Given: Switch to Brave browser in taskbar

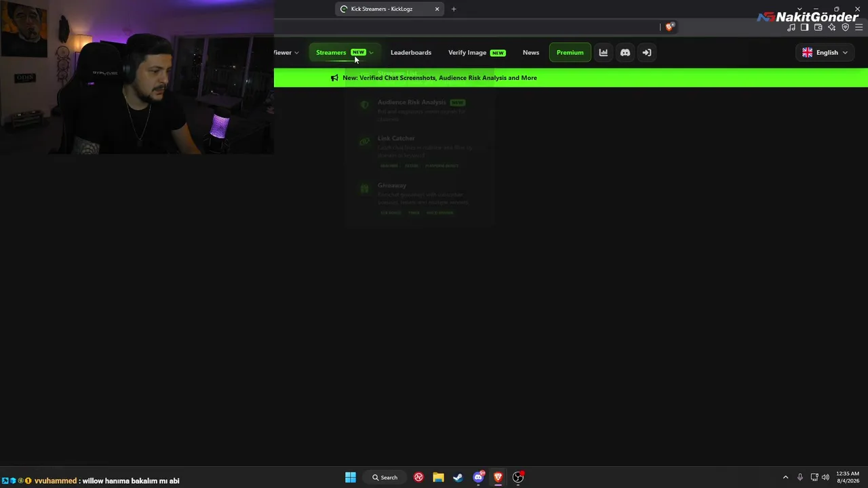Looking at the screenshot, I should [498, 477].
